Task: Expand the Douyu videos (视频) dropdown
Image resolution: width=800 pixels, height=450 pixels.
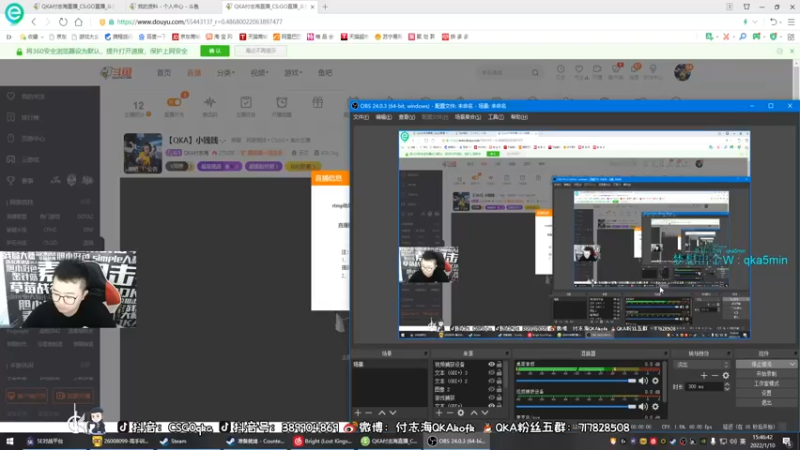Action: [x=259, y=73]
